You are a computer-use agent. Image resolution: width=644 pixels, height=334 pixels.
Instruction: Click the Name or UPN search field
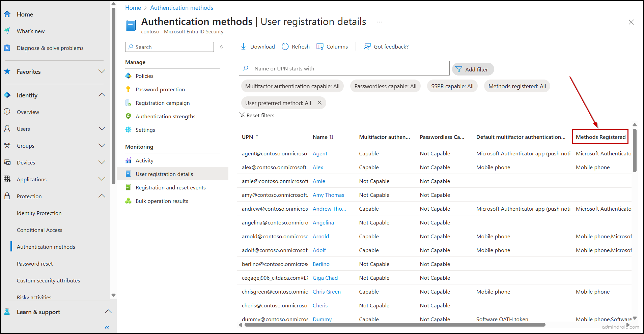[x=343, y=68]
